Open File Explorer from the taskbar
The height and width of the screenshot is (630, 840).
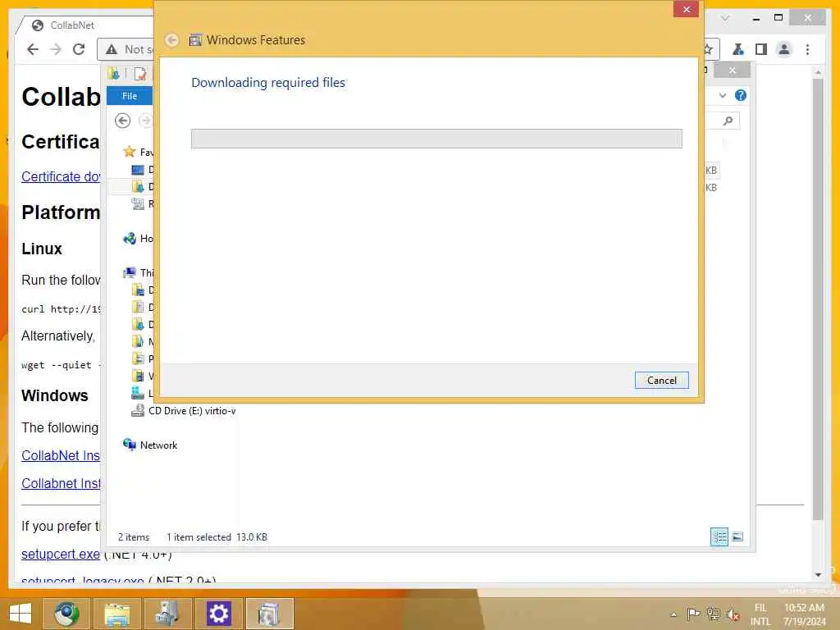tap(116, 614)
